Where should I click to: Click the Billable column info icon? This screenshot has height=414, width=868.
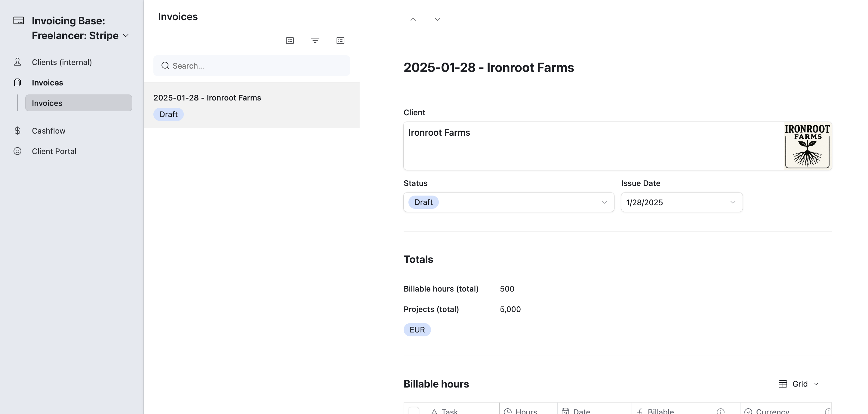pyautogui.click(x=720, y=411)
